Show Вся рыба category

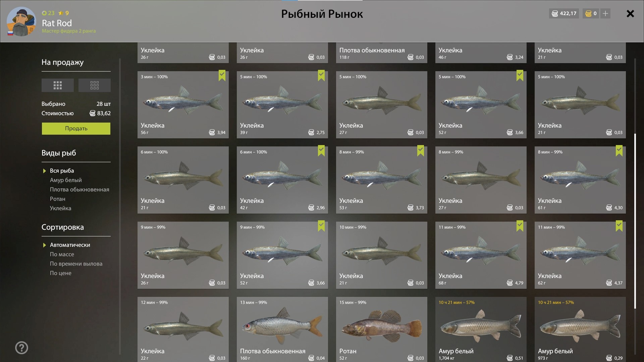click(x=62, y=171)
